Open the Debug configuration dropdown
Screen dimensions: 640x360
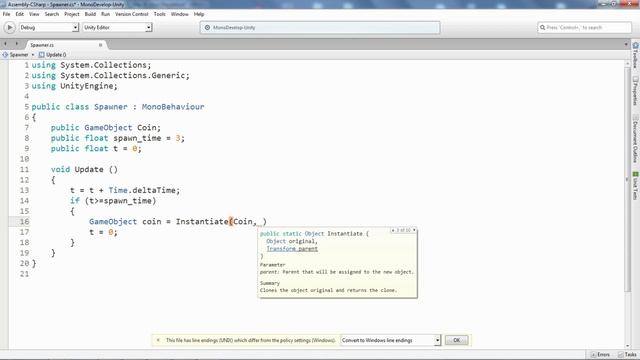[49, 27]
